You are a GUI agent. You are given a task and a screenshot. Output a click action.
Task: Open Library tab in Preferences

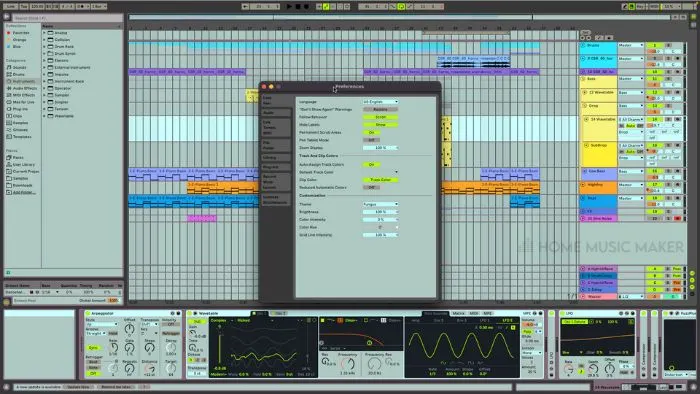coord(276,158)
